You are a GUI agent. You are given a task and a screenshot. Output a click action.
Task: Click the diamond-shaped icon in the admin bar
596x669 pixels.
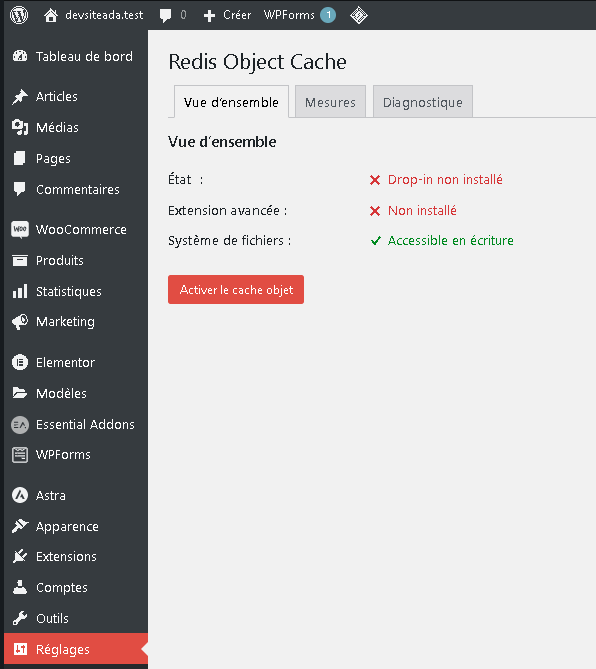[359, 15]
